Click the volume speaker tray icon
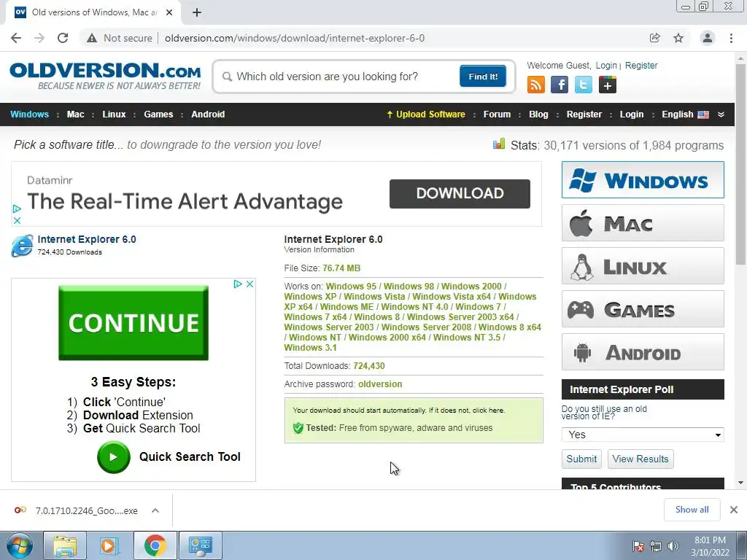Image resolution: width=747 pixels, height=560 pixels. (x=673, y=546)
